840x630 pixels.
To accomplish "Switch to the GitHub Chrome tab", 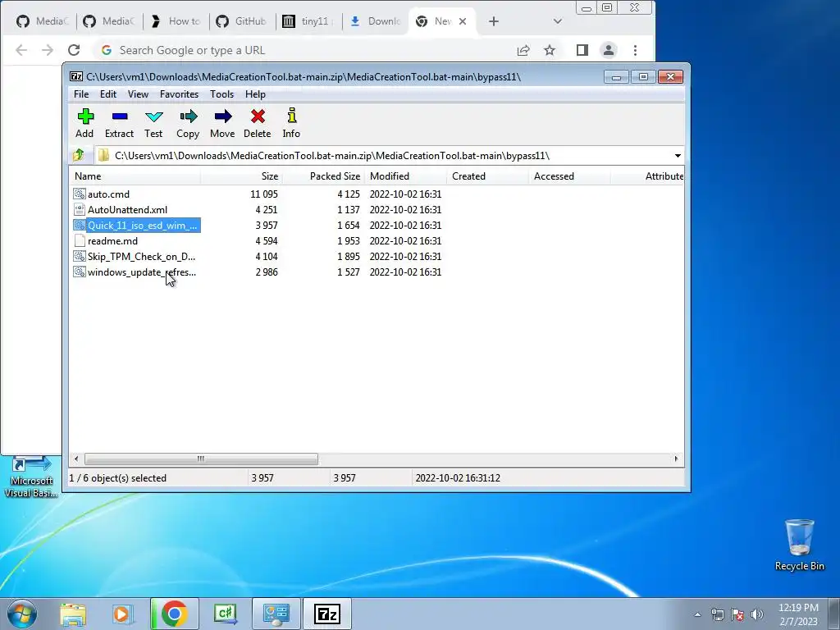I will click(x=242, y=21).
